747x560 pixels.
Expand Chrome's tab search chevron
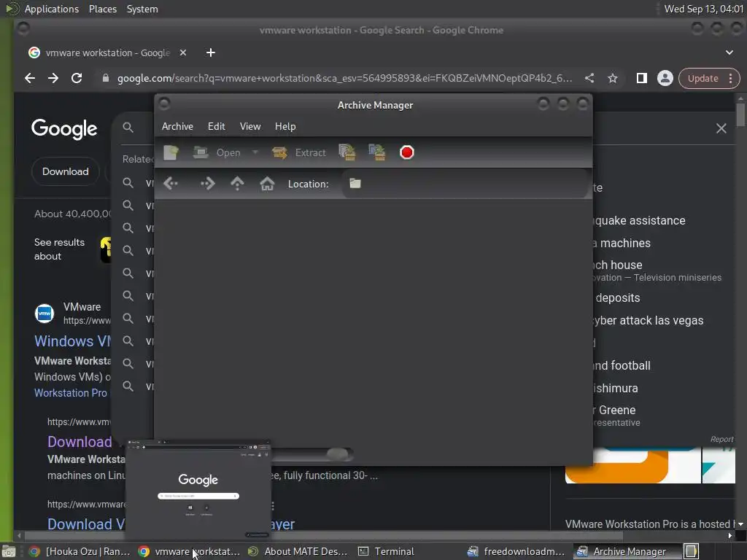point(729,52)
